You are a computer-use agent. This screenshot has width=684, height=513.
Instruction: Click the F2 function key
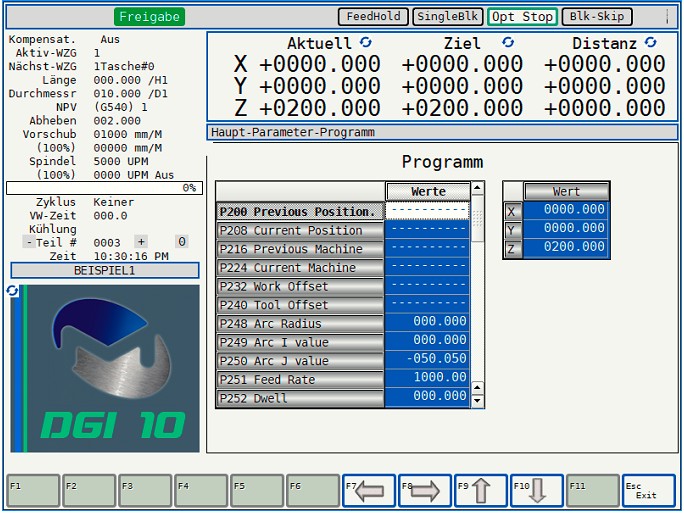point(89,491)
